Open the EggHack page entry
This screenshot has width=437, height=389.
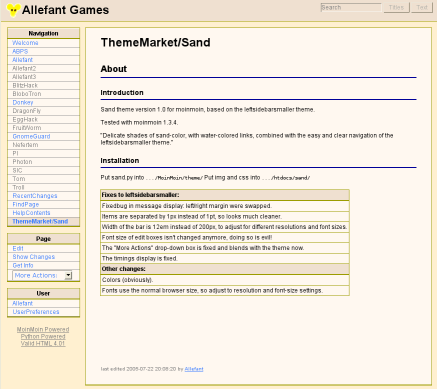click(x=25, y=119)
